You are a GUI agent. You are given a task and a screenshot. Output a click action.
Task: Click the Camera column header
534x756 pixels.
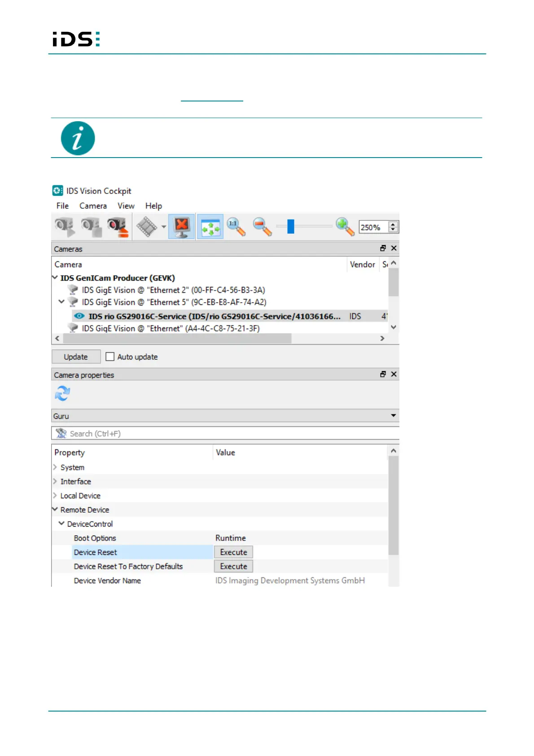tap(199, 264)
